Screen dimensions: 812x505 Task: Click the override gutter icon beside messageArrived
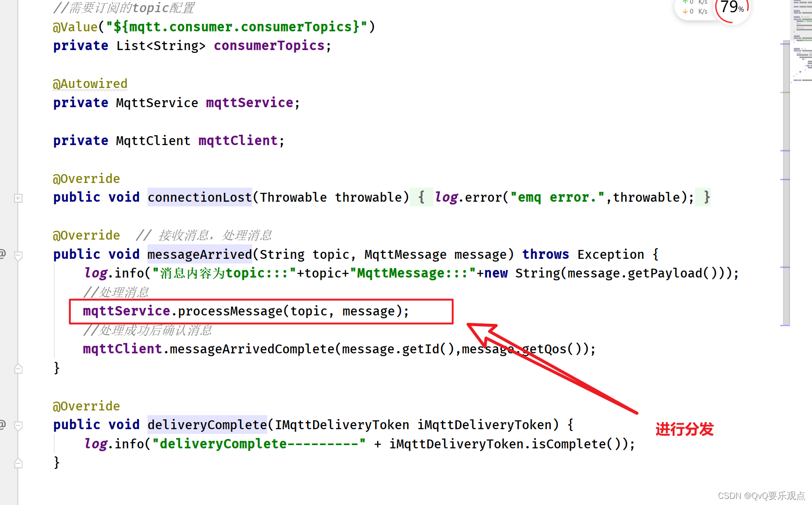point(2,254)
